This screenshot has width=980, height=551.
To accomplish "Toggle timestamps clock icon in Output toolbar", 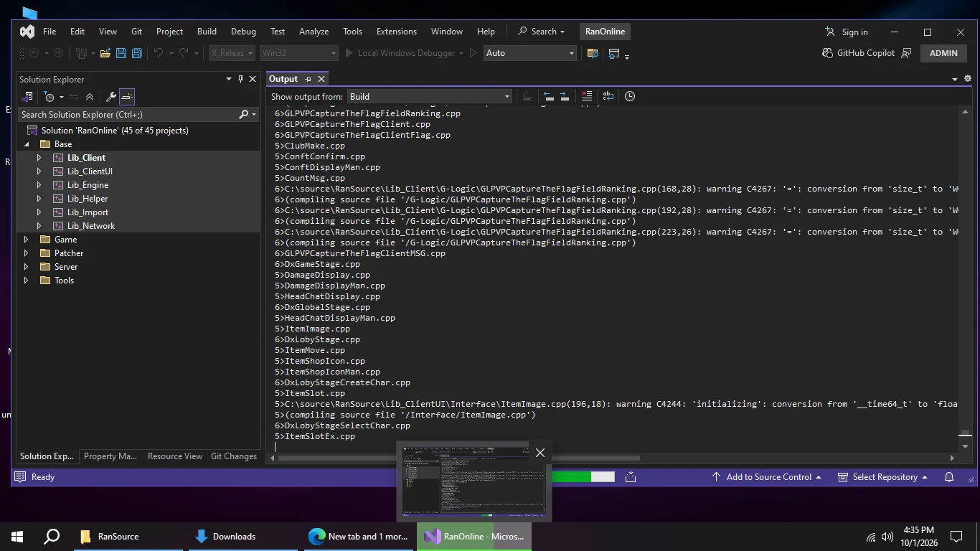I will click(630, 96).
